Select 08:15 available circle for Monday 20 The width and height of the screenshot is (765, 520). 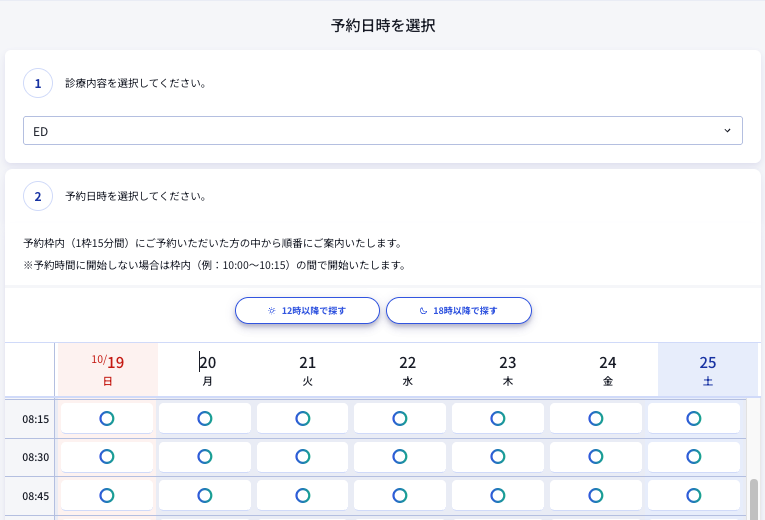tap(205, 418)
